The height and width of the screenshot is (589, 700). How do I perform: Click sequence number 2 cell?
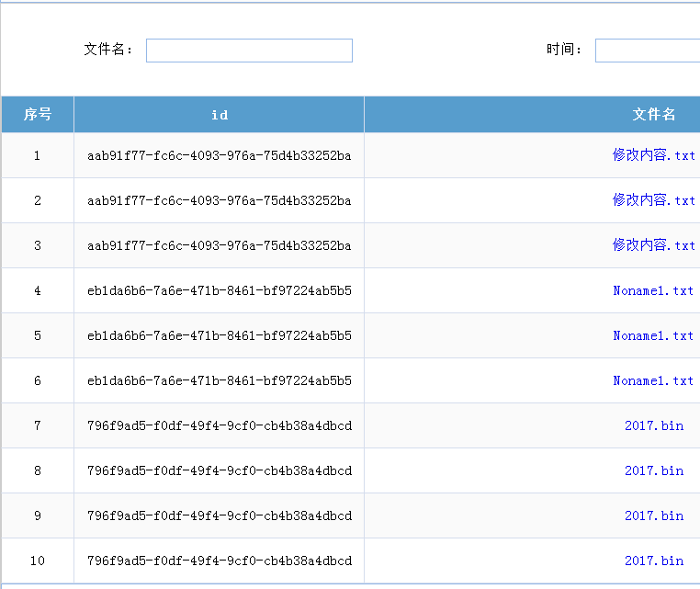[38, 200]
